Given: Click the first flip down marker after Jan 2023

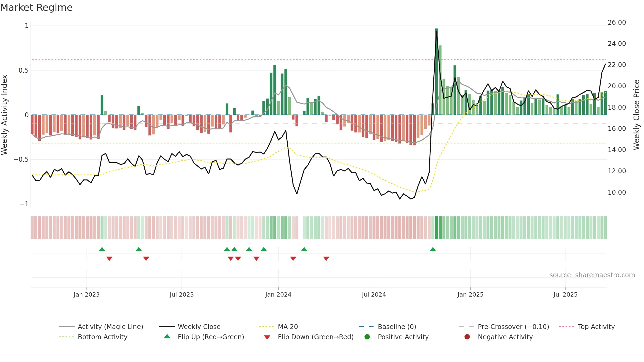Looking at the screenshot, I should coord(109,258).
